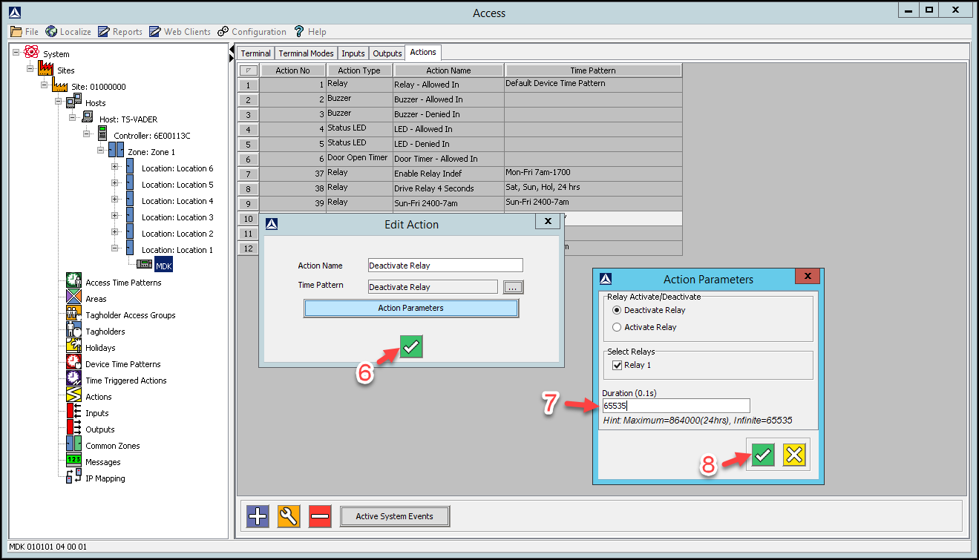The height and width of the screenshot is (560, 979).
Task: Open the Inputs tree icon
Action: click(73, 412)
